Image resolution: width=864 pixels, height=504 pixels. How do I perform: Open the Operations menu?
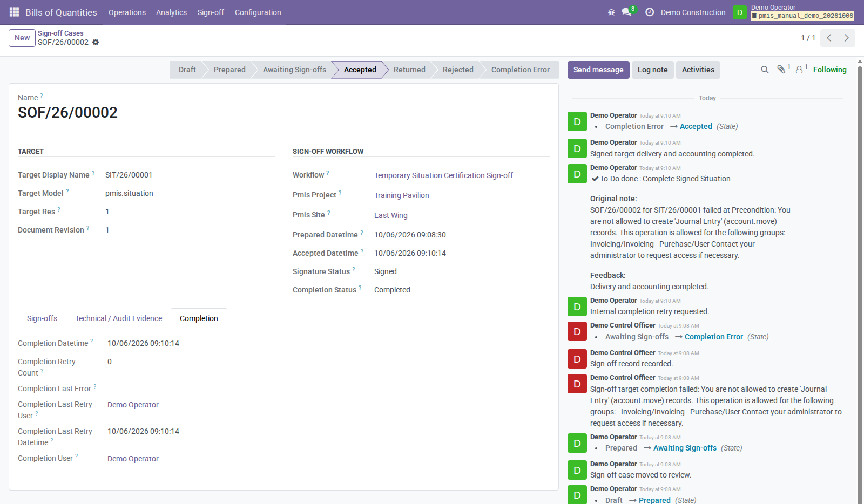pyautogui.click(x=127, y=12)
